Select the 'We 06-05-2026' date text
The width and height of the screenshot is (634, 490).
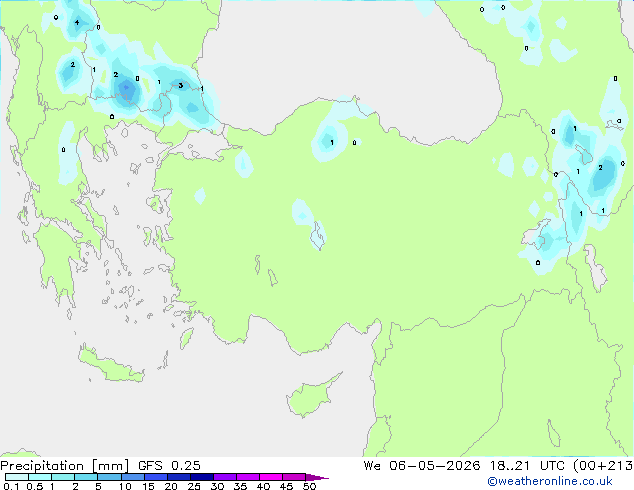pyautogui.click(x=422, y=466)
